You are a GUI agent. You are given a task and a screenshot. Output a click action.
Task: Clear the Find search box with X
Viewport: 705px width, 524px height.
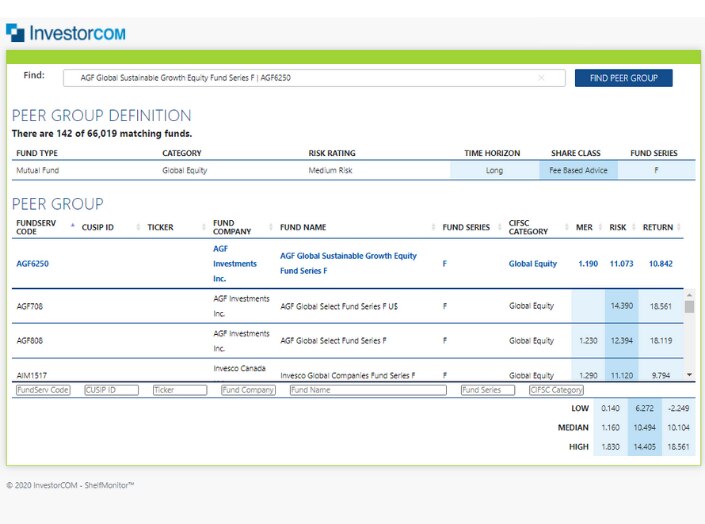tap(541, 78)
